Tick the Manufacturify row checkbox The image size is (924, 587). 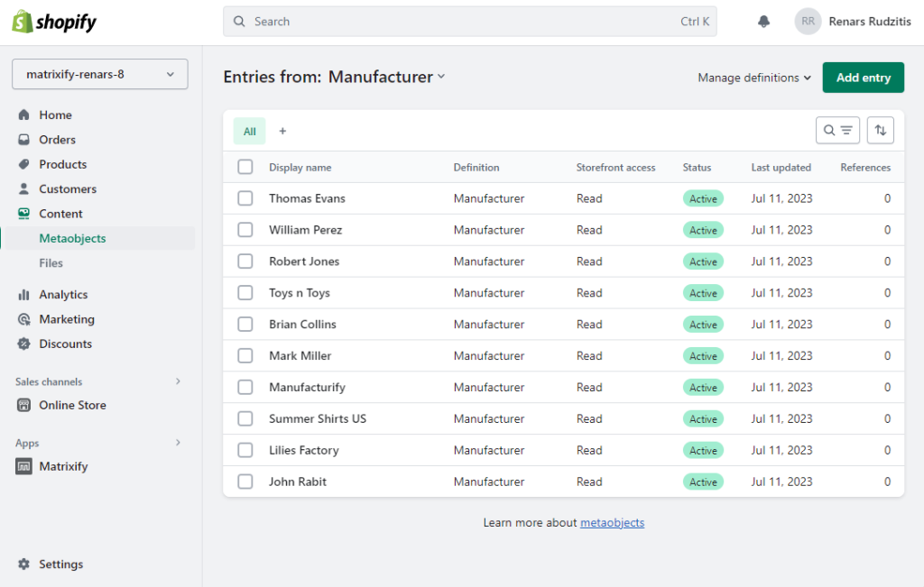point(245,387)
